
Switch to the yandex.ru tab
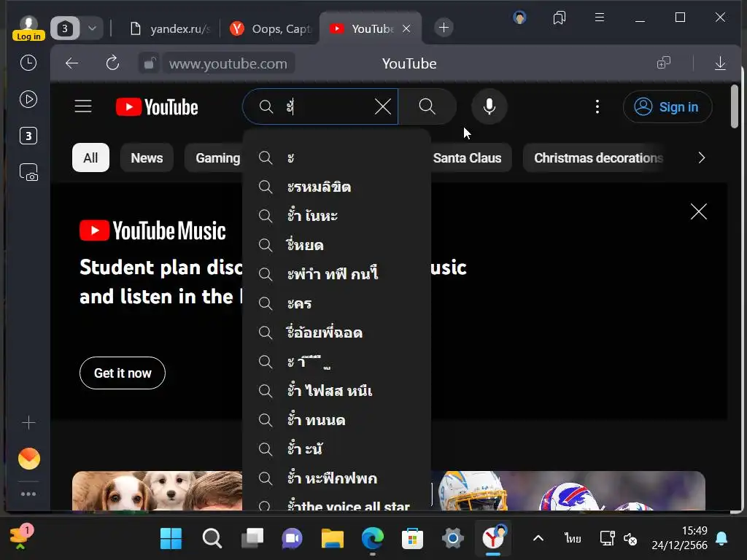click(x=171, y=29)
